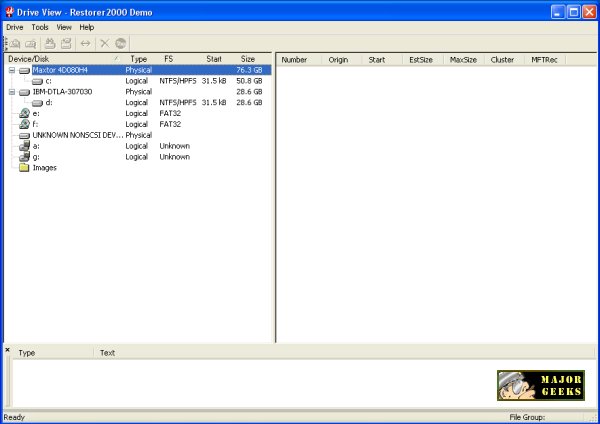Click the IBM-DTLA-307030 drive icon
Screen dimensions: 600x424
(x=24, y=92)
